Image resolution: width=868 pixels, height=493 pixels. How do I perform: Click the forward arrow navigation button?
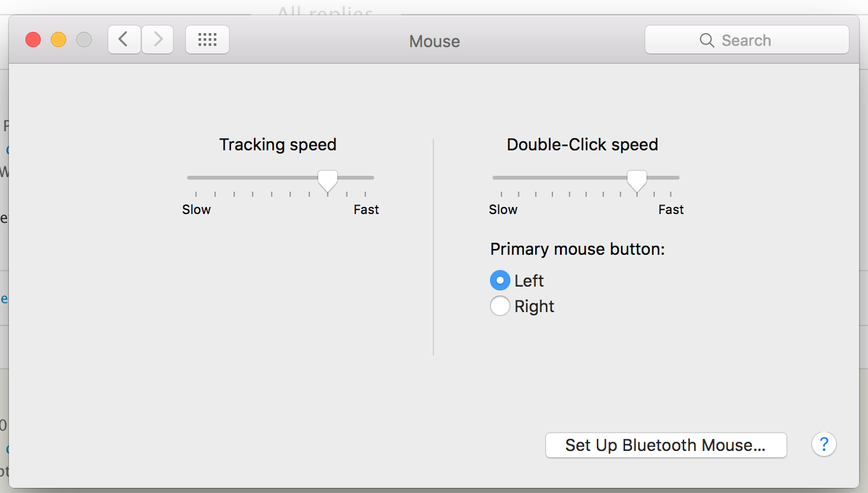pyautogui.click(x=158, y=40)
